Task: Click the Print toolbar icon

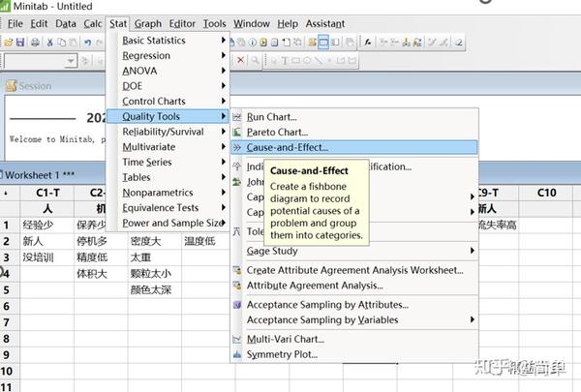Action: (x=35, y=43)
